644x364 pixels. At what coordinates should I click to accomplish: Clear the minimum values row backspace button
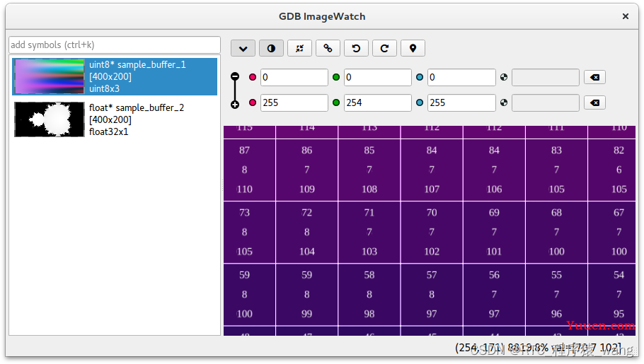(x=594, y=77)
